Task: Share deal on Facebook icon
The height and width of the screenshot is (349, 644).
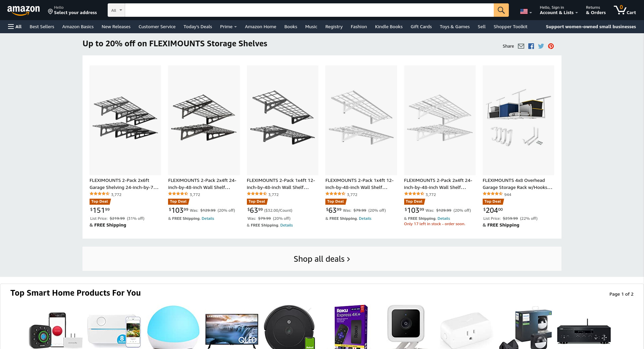Action: pyautogui.click(x=531, y=46)
